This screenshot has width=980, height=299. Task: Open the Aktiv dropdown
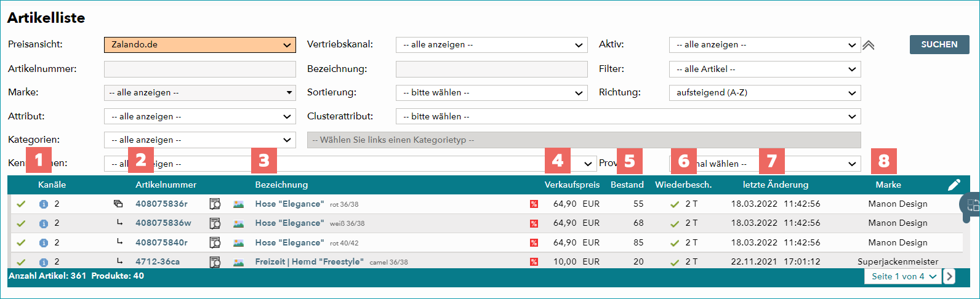tap(765, 45)
